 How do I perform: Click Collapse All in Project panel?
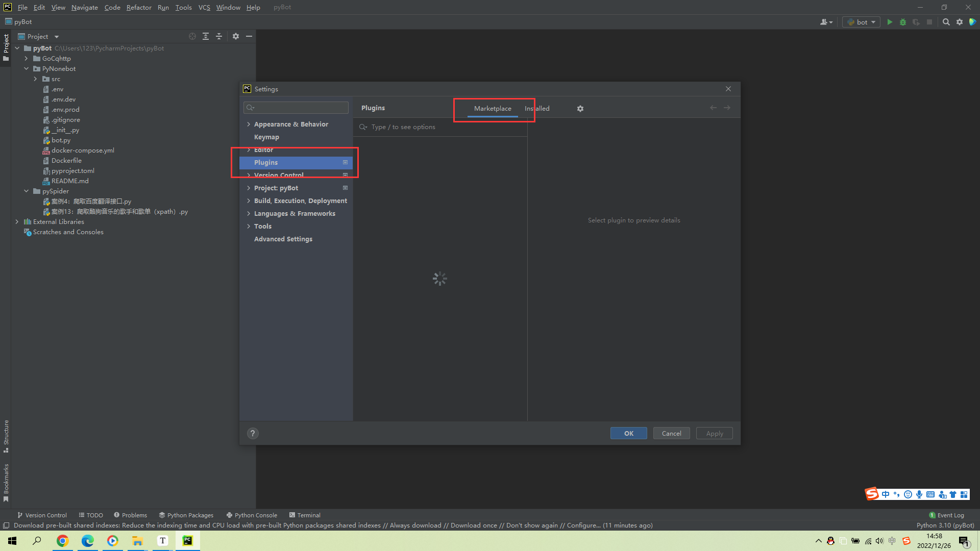[219, 36]
